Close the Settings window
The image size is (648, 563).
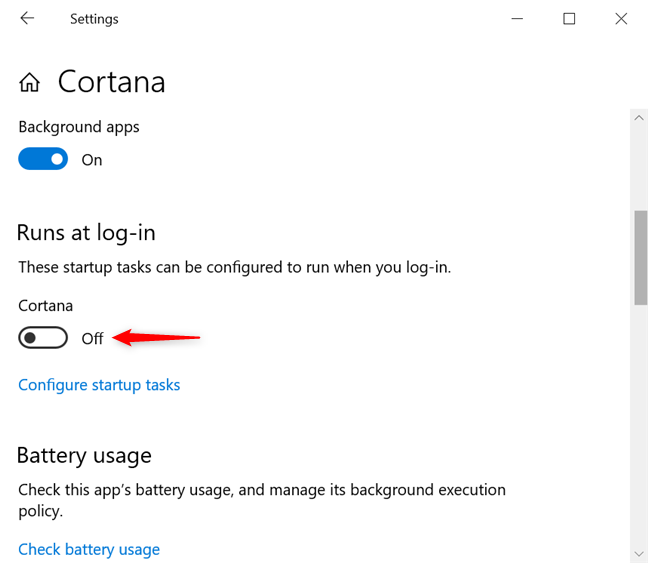pyautogui.click(x=621, y=19)
